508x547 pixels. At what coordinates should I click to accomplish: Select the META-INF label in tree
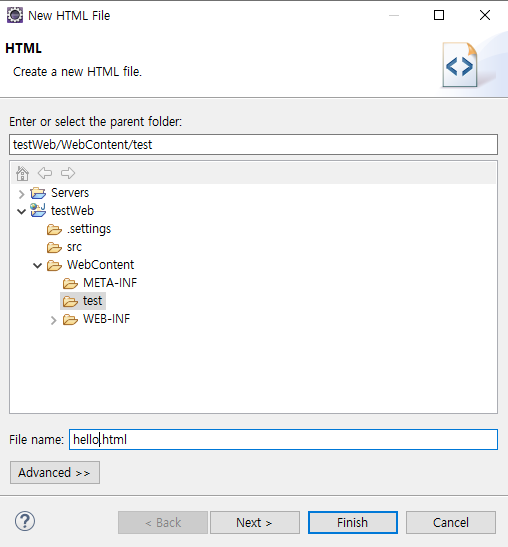(110, 283)
